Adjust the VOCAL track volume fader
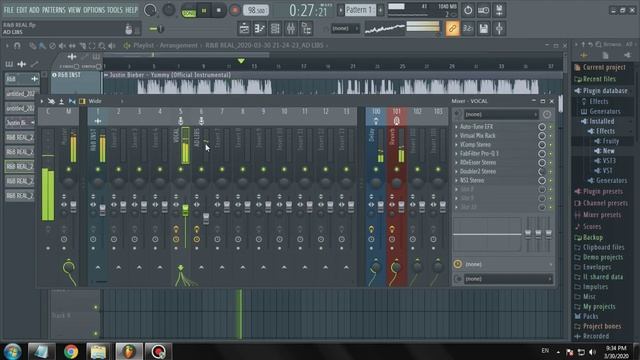 tap(185, 211)
